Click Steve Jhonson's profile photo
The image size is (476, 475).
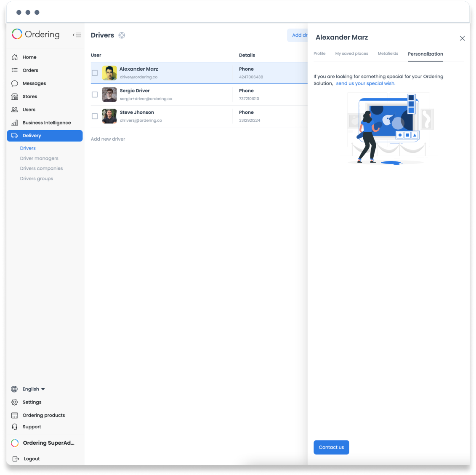click(109, 116)
